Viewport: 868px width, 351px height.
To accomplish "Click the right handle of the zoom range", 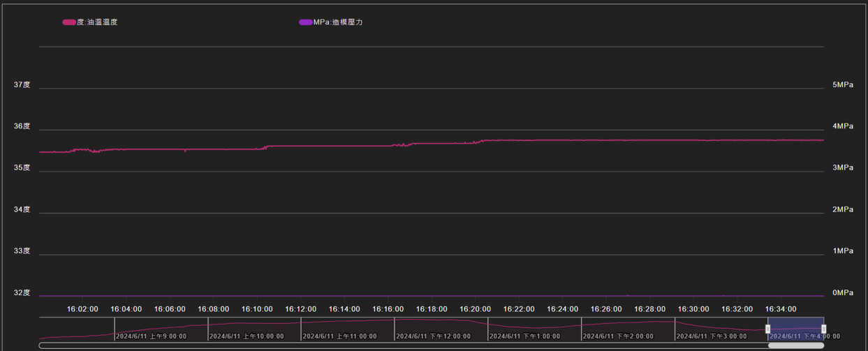I will point(824,329).
